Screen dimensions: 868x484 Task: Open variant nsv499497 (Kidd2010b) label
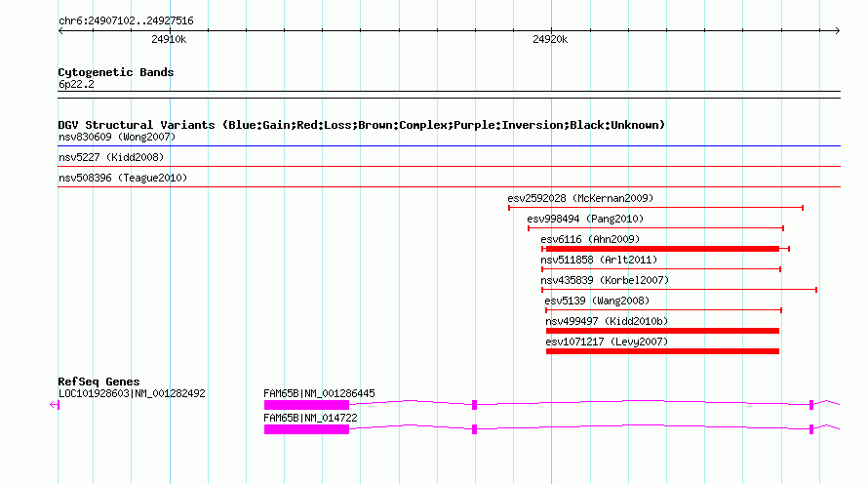click(607, 321)
